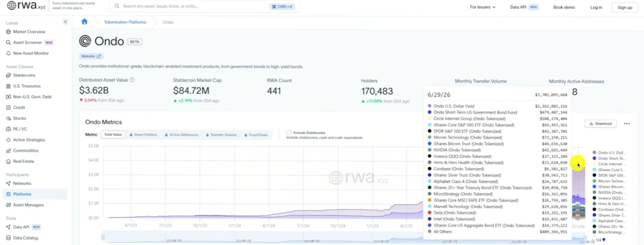Toggle Micron Technology legend entry
The width and height of the screenshot is (644, 245).
click(609, 181)
